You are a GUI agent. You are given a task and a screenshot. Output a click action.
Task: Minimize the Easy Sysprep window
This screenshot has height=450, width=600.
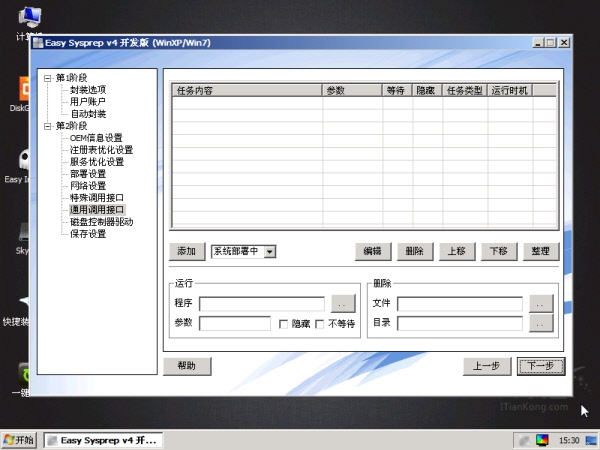pos(538,43)
